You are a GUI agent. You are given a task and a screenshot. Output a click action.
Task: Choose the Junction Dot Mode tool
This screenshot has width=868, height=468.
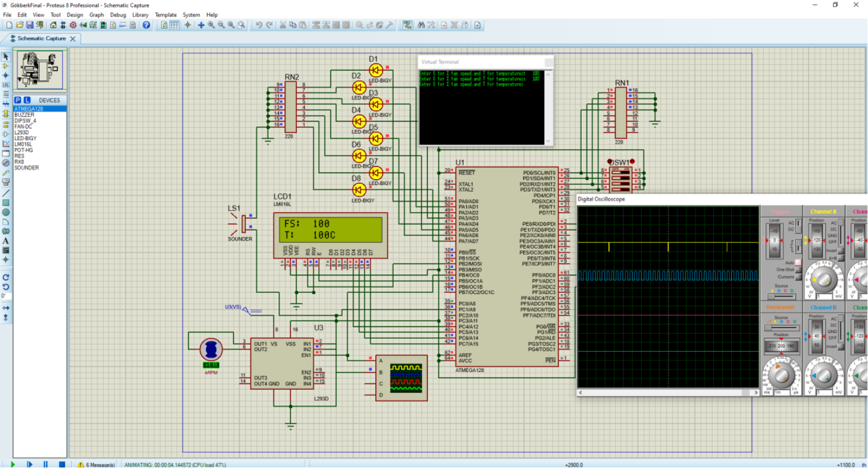pyautogui.click(x=6, y=75)
